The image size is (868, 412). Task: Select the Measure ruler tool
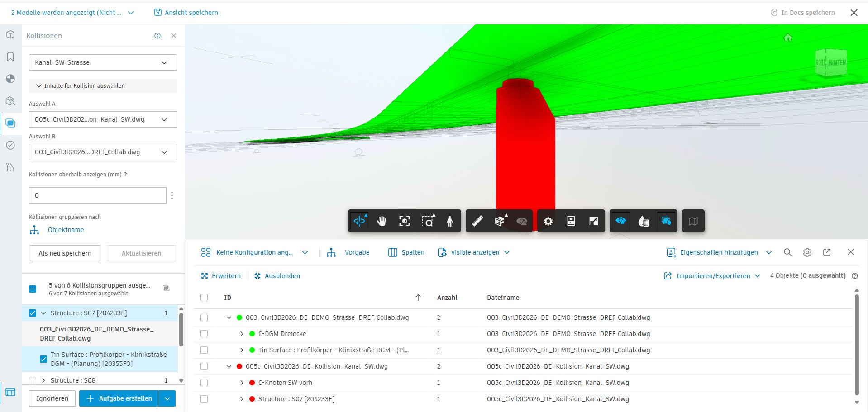pyautogui.click(x=477, y=221)
